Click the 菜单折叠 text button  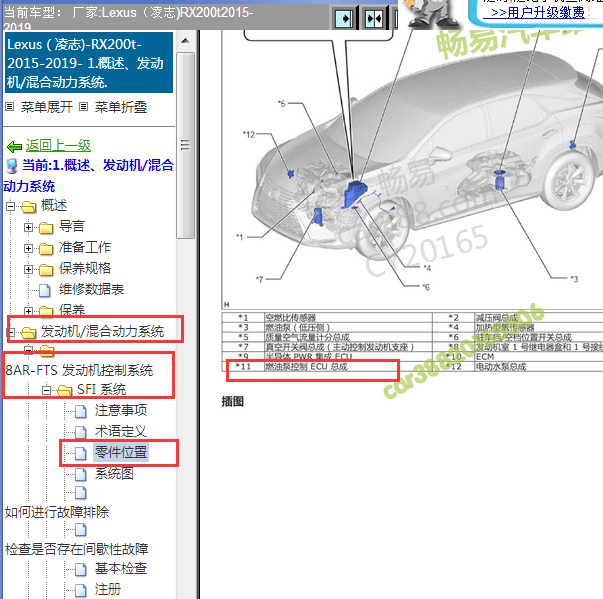click(121, 107)
